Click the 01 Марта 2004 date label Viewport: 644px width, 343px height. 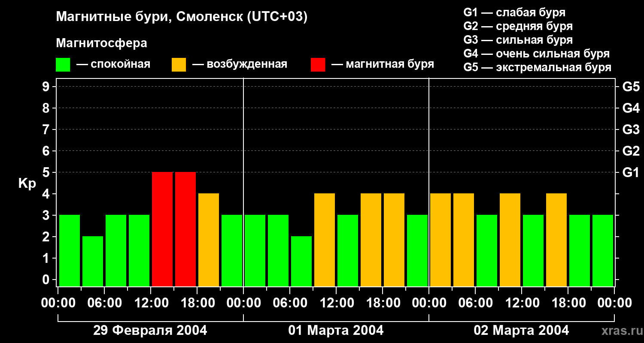tap(336, 331)
